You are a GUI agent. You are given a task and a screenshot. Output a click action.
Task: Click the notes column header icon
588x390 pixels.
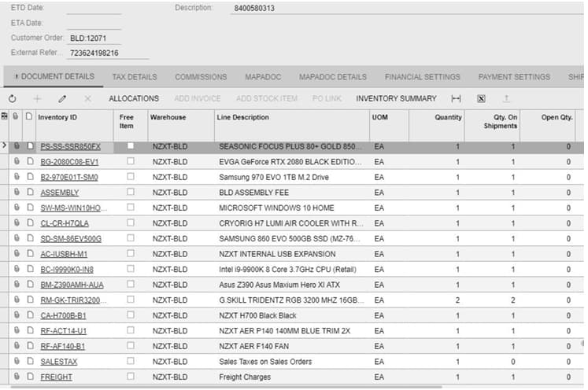coord(29,116)
